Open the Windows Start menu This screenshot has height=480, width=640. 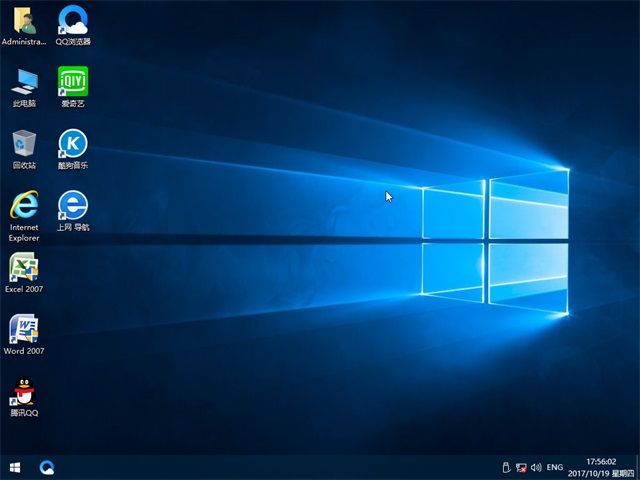pos(15,467)
